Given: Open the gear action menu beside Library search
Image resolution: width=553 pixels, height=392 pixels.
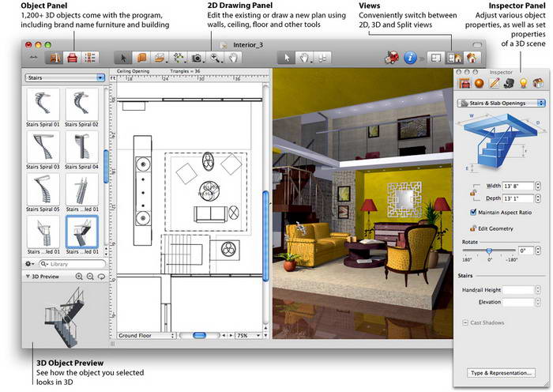Looking at the screenshot, I should pyautogui.click(x=30, y=264).
